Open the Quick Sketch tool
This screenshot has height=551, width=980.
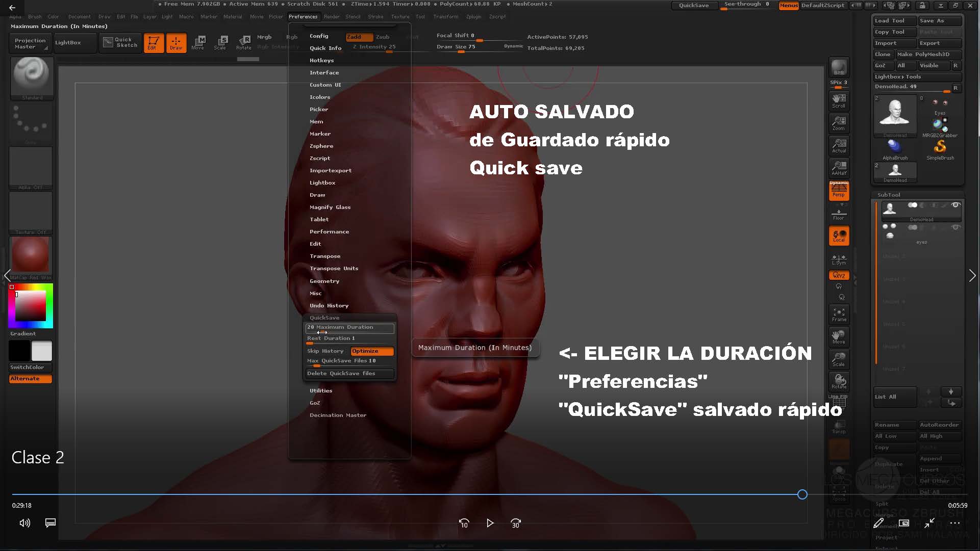(x=121, y=42)
